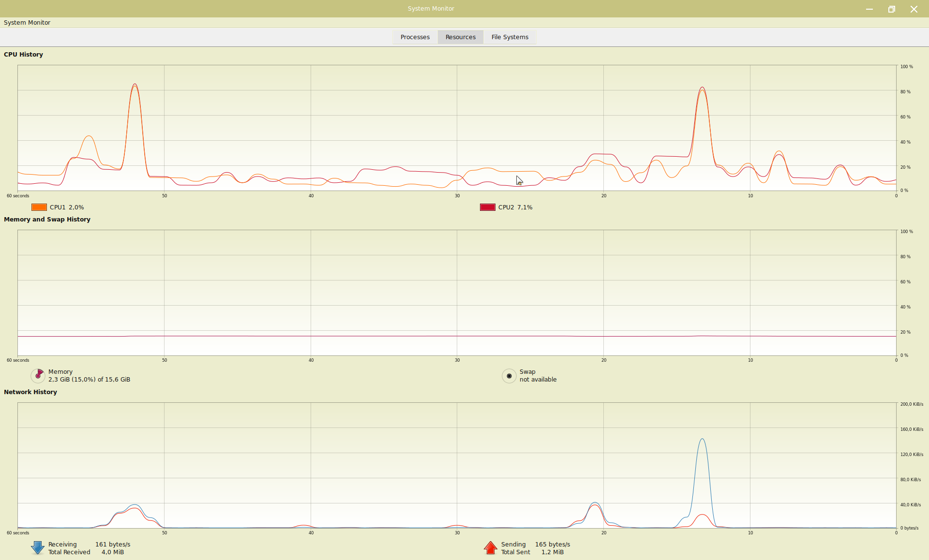Screen dimensions: 929x560
Task: Click the orange CPU1 color swatch
Action: [39, 207]
